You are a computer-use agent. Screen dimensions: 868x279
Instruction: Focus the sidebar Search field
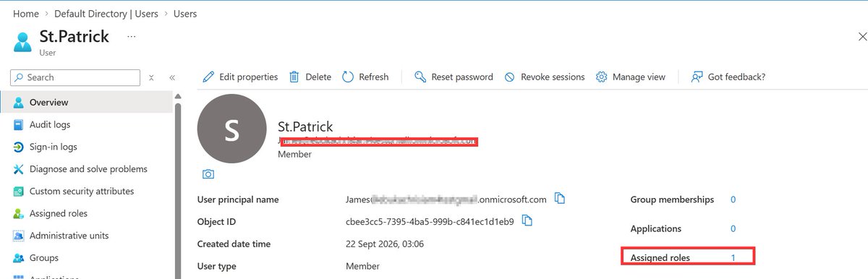(76, 77)
